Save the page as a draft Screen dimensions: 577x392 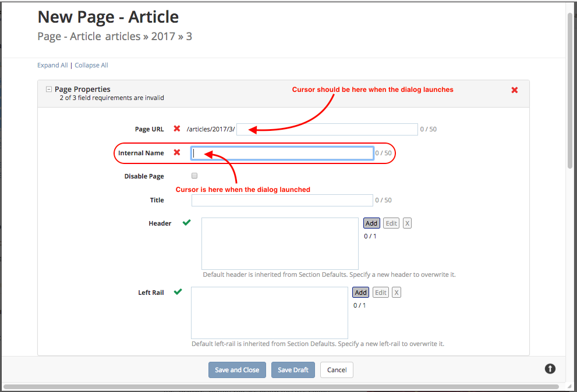coord(293,369)
